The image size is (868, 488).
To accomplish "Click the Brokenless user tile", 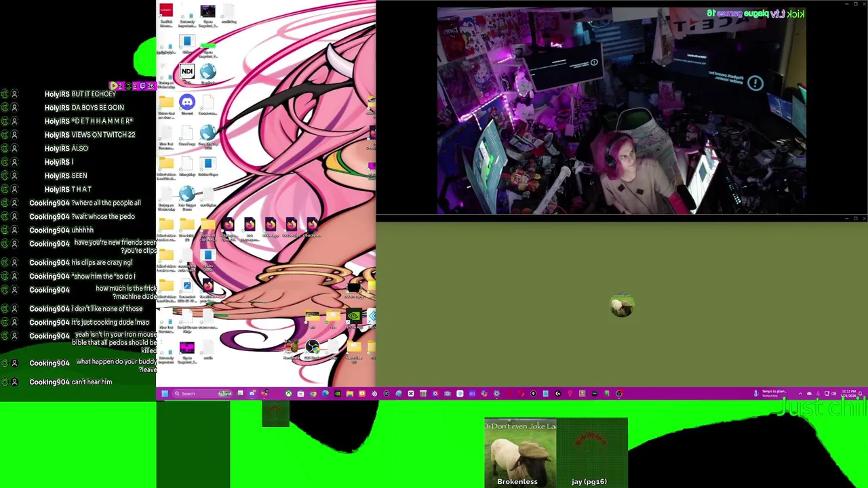I will point(520,453).
